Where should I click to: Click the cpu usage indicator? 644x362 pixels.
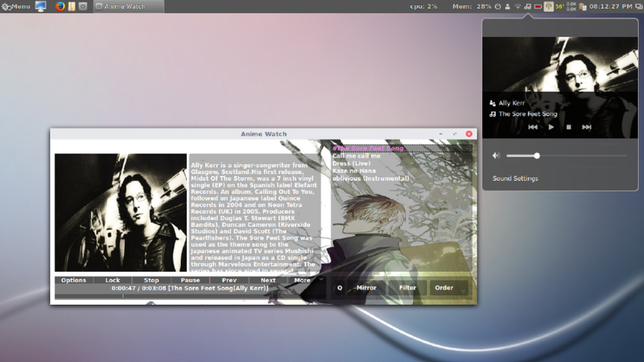pos(423,6)
